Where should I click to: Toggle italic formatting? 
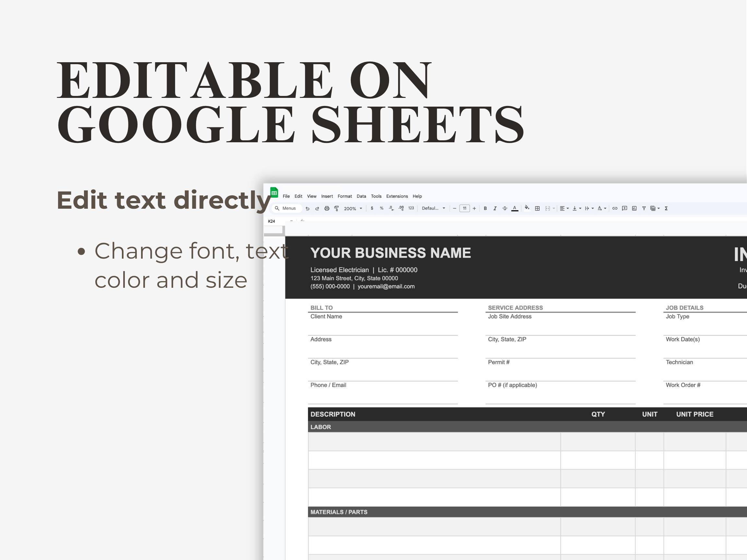[495, 208]
